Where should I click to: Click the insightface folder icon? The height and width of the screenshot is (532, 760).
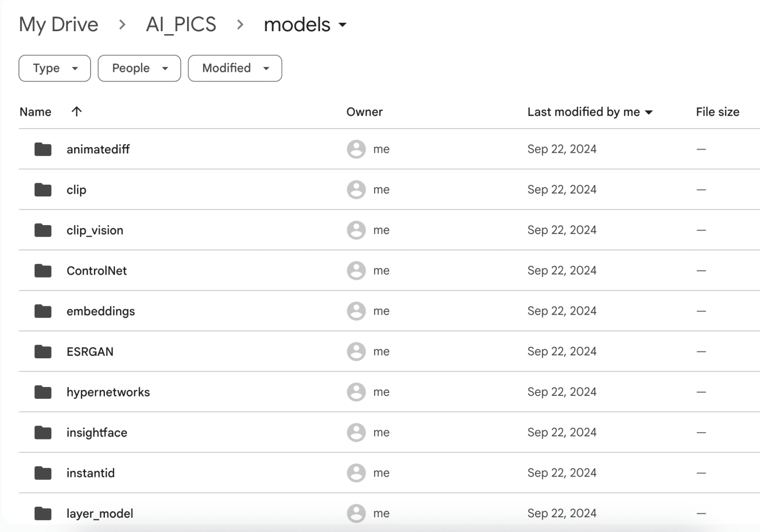click(x=43, y=433)
